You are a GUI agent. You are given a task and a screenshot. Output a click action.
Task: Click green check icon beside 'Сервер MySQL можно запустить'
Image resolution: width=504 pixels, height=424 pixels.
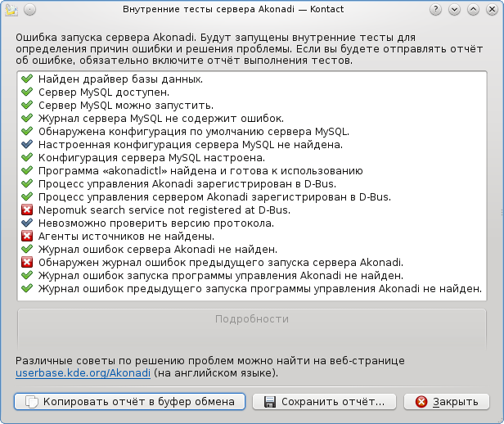pyautogui.click(x=27, y=105)
